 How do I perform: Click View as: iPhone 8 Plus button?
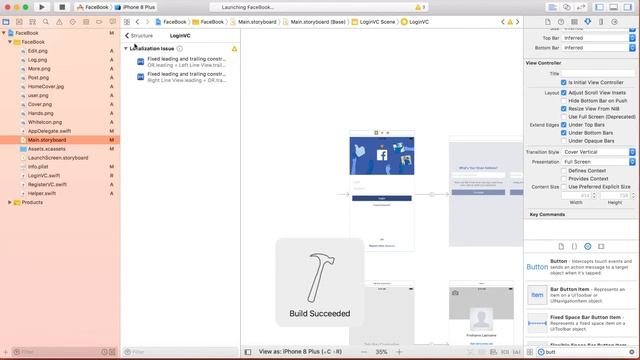pyautogui.click(x=300, y=351)
